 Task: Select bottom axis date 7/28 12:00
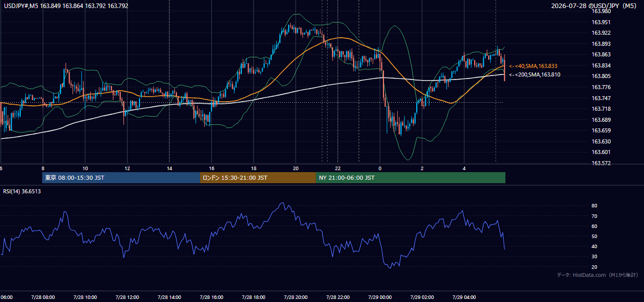click(127, 297)
